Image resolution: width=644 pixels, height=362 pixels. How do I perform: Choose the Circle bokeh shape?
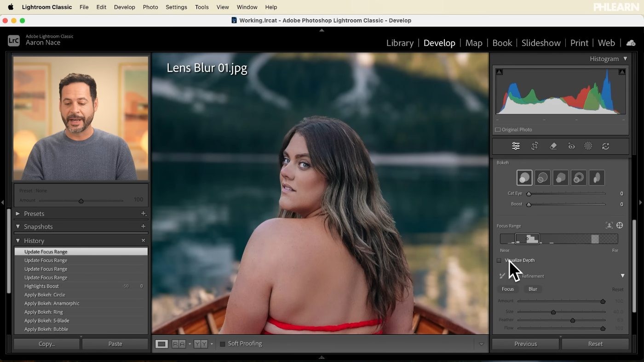[x=524, y=178]
